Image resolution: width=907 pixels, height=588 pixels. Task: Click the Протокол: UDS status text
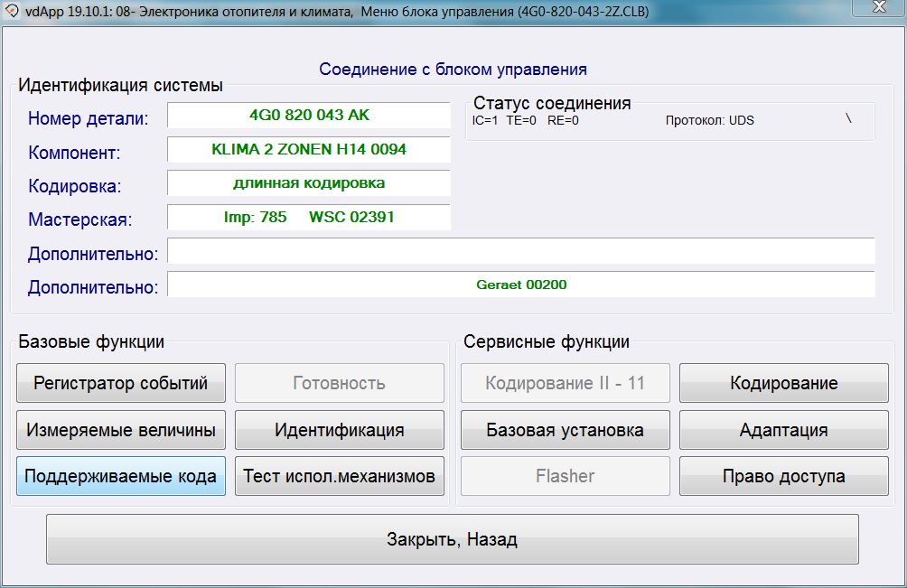pos(710,120)
